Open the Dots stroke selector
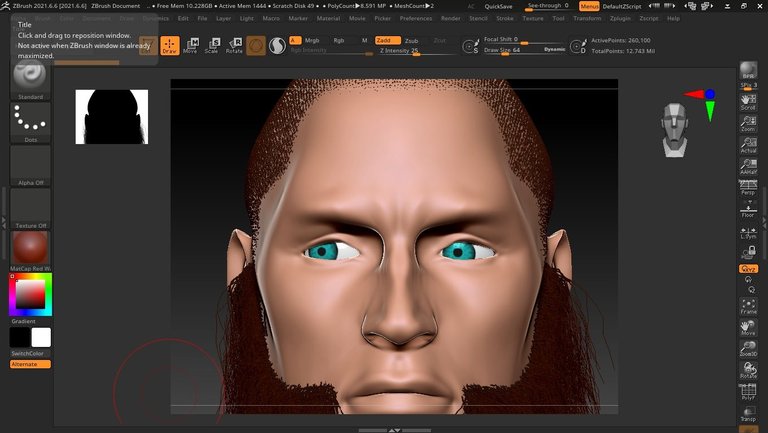Image resolution: width=768 pixels, height=433 pixels. 30,122
